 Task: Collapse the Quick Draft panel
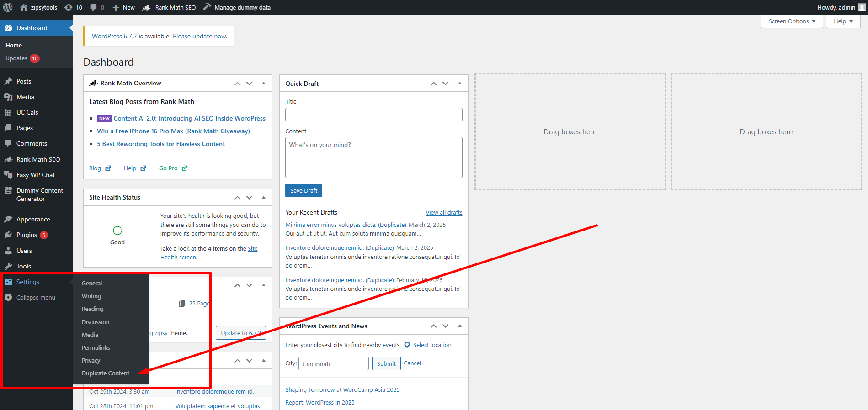pos(460,84)
